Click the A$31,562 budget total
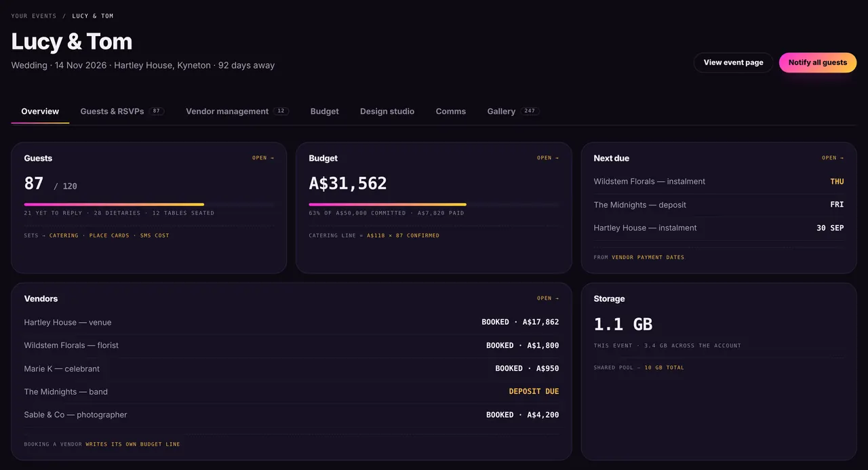The image size is (868, 470). point(348,183)
